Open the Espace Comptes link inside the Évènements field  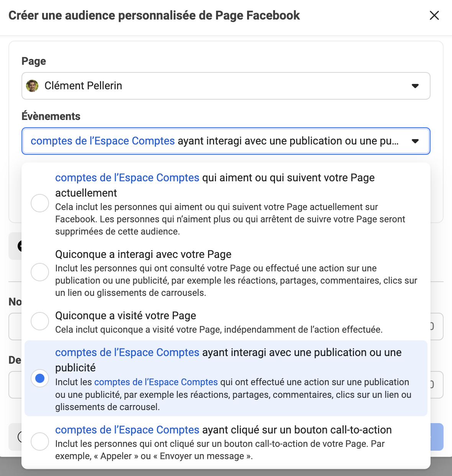tap(103, 141)
